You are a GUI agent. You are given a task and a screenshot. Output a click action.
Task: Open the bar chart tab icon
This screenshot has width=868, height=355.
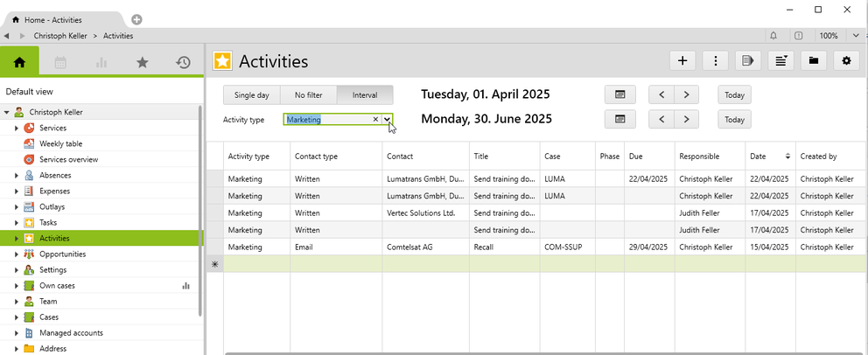pos(101,62)
